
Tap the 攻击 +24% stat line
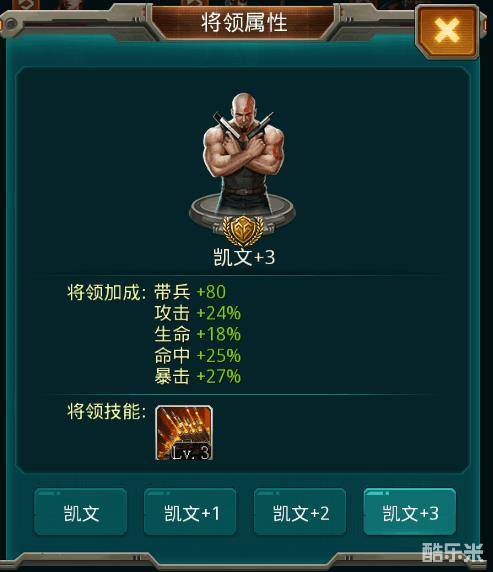pyautogui.click(x=197, y=313)
